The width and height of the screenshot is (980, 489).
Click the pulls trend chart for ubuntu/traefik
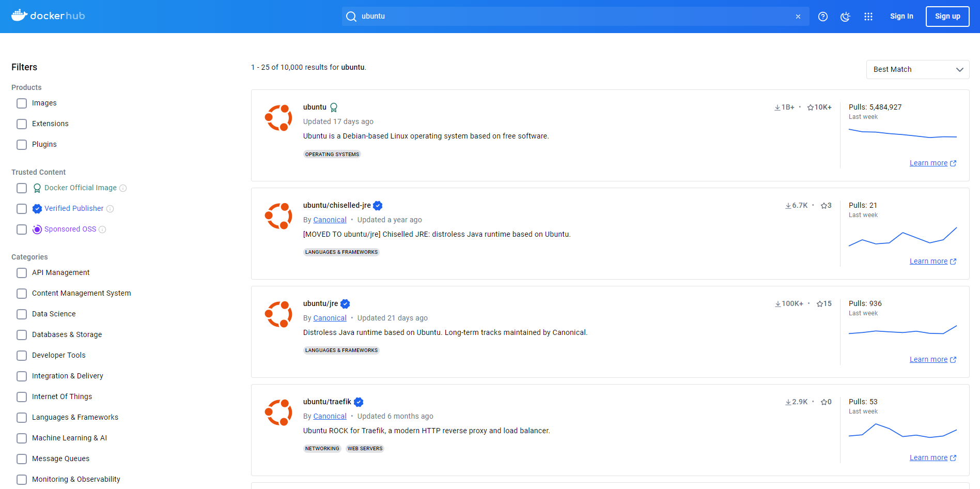pos(903,431)
